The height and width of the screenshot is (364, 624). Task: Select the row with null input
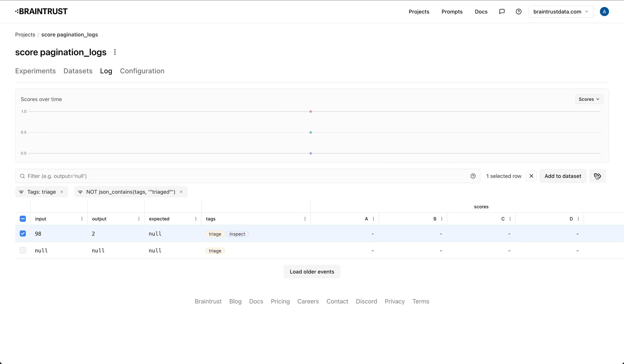click(23, 250)
